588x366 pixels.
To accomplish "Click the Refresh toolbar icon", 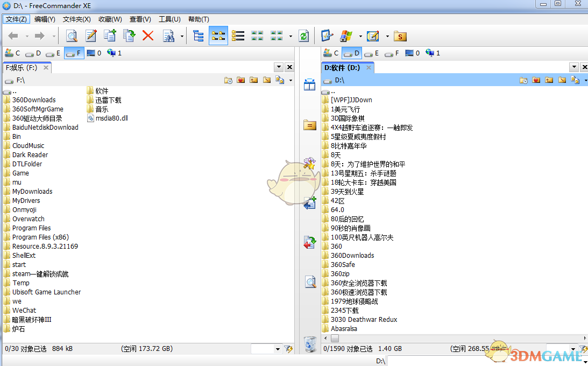I will pyautogui.click(x=302, y=36).
